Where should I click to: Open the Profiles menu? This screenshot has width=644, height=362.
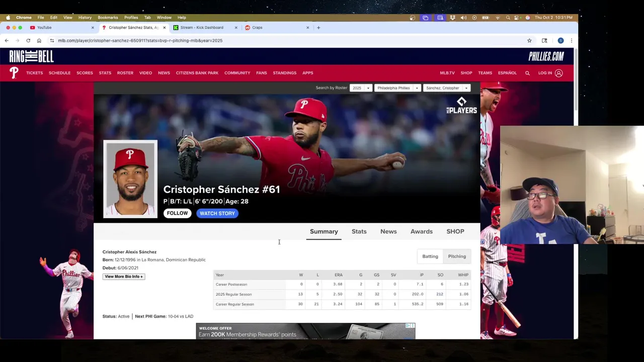coord(131,18)
